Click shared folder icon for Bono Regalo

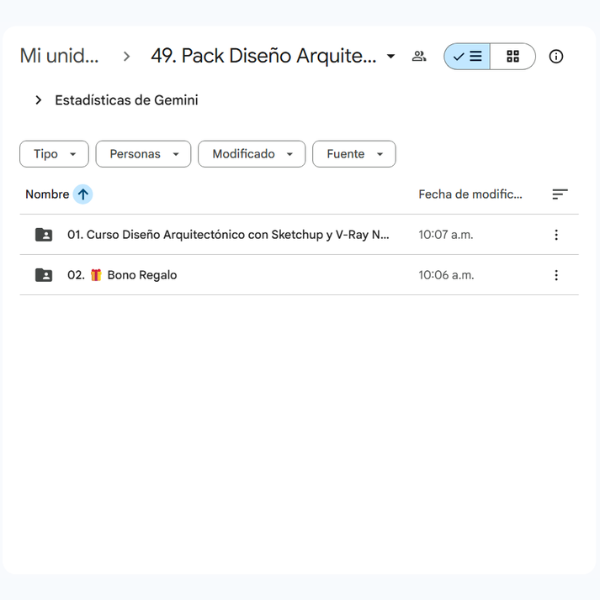[x=44, y=275]
